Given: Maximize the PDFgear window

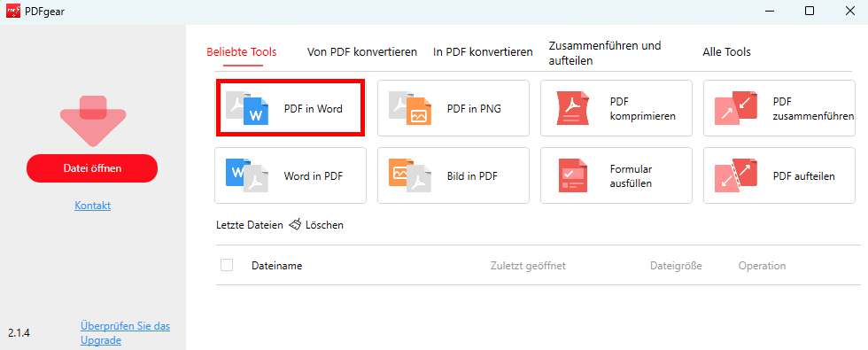Looking at the screenshot, I should (x=810, y=11).
